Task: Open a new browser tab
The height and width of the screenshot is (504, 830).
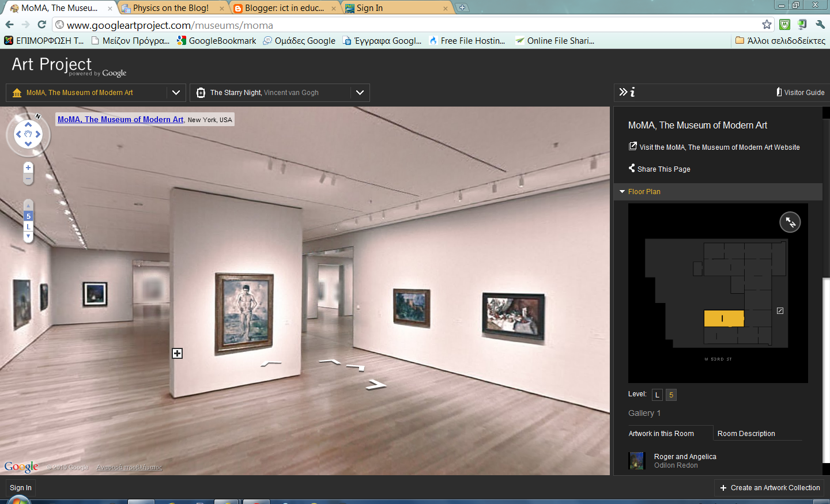Action: click(462, 7)
